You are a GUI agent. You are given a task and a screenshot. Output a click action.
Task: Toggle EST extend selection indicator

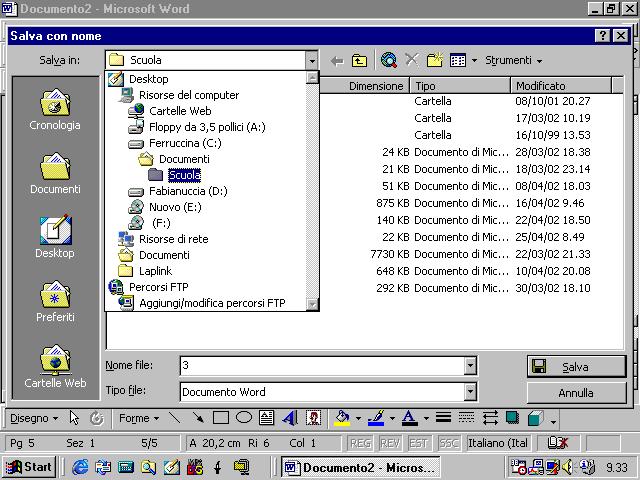418,443
